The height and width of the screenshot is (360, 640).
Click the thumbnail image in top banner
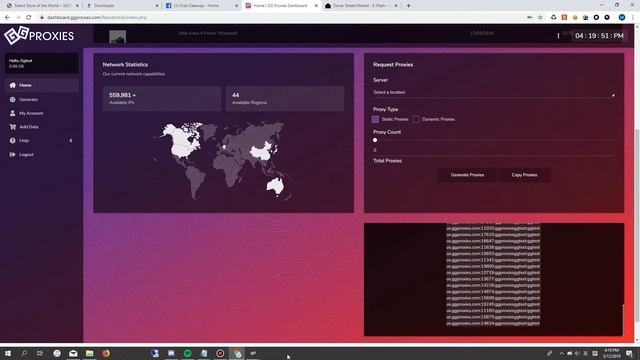pos(118,37)
